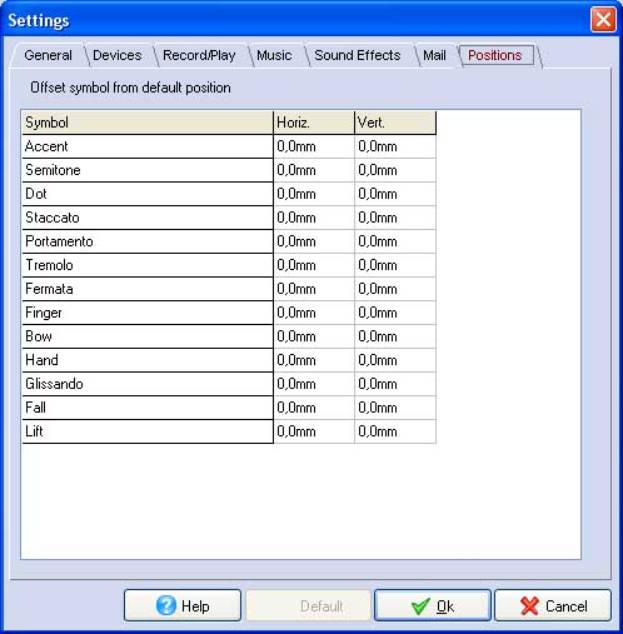Viewport: 623px width, 634px height.
Task: Select the Semitone symbol row
Action: point(148,170)
